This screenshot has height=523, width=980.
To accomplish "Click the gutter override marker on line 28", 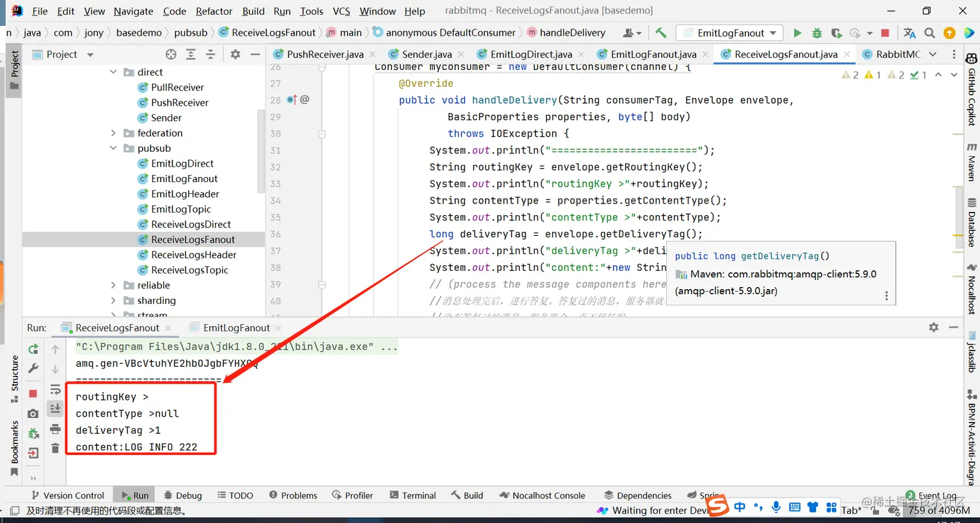I will 292,100.
